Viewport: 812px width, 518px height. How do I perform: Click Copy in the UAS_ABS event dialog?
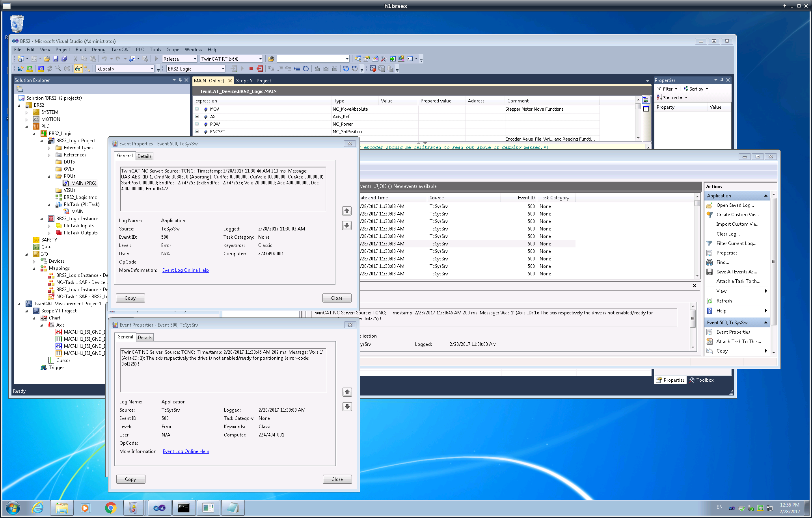130,298
